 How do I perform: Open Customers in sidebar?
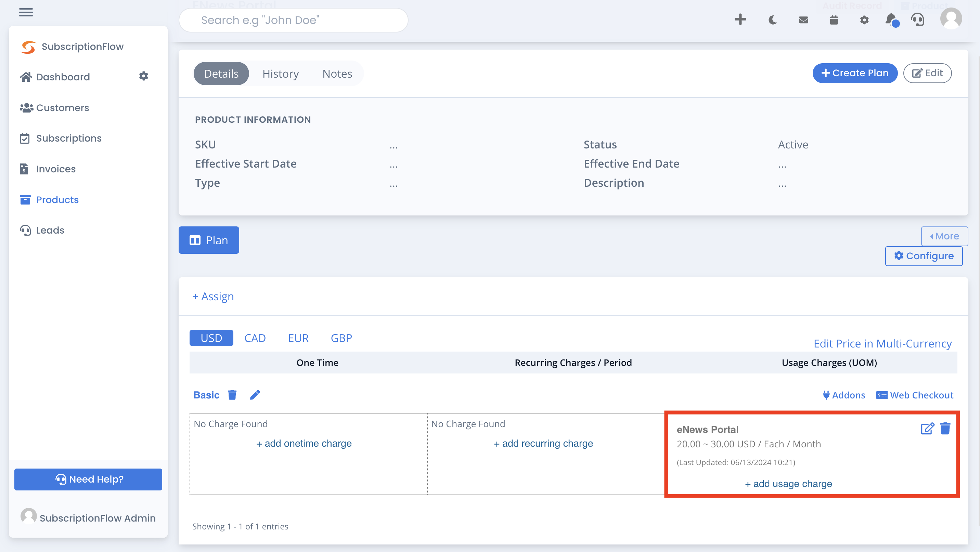pyautogui.click(x=54, y=108)
